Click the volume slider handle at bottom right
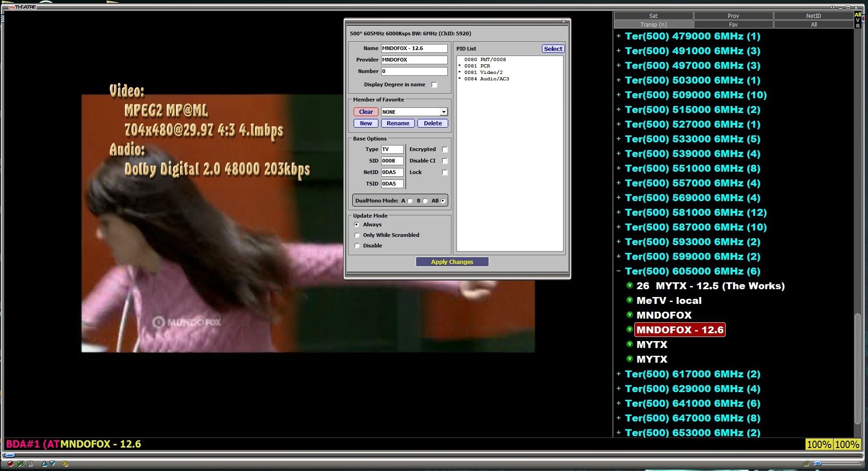This screenshot has height=471, width=868. 817,463
